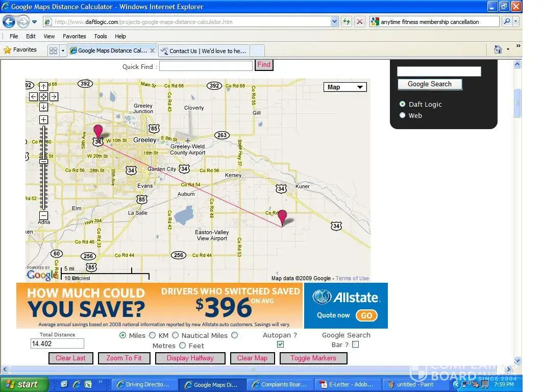The width and height of the screenshot is (543, 392).
Task: Click the horizontal page scrollbar
Action: (253, 369)
